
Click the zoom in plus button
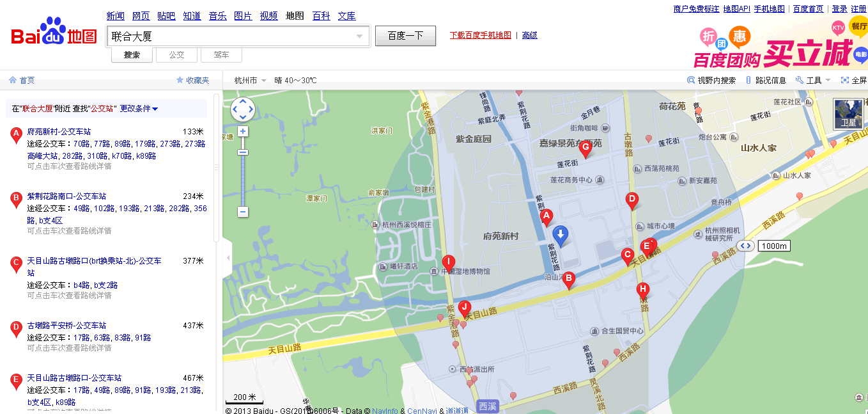pyautogui.click(x=243, y=131)
